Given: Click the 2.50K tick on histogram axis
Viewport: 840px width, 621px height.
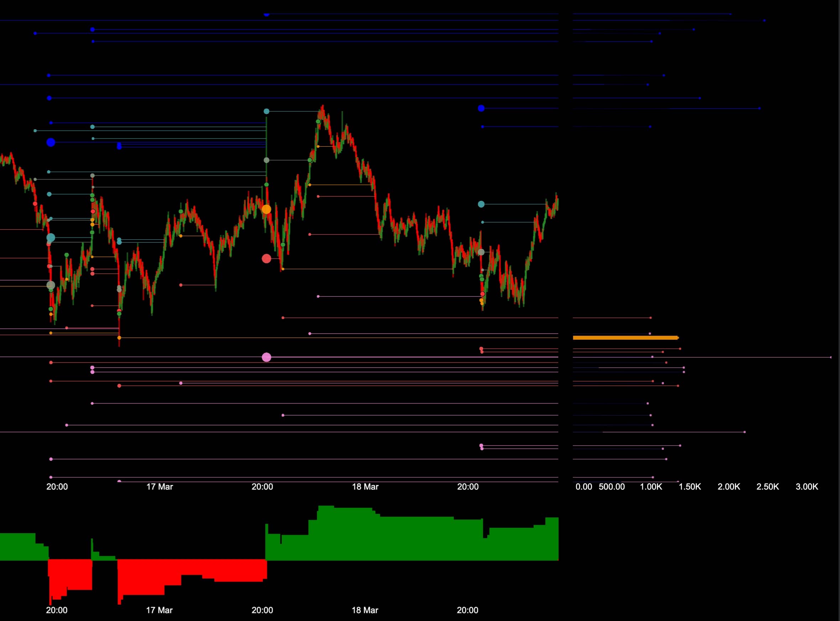Looking at the screenshot, I should pyautogui.click(x=767, y=486).
